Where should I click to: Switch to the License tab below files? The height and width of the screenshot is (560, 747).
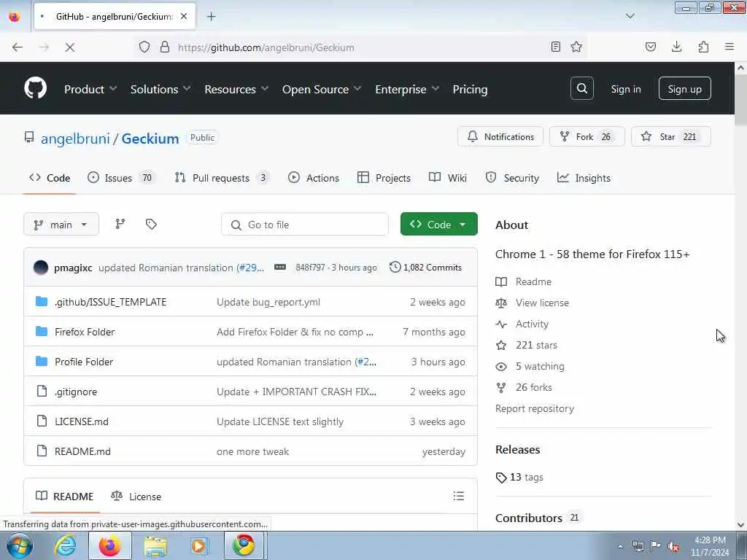(136, 496)
